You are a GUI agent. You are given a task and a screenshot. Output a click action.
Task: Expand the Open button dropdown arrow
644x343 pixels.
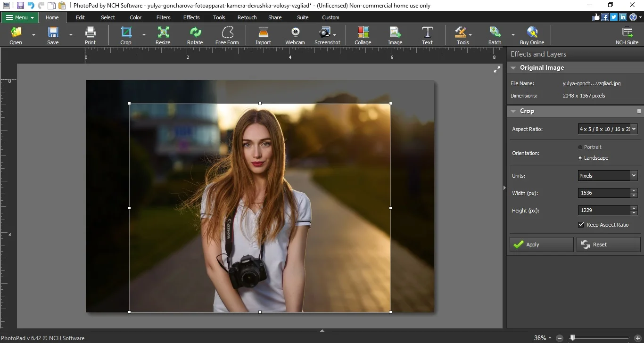click(x=33, y=35)
